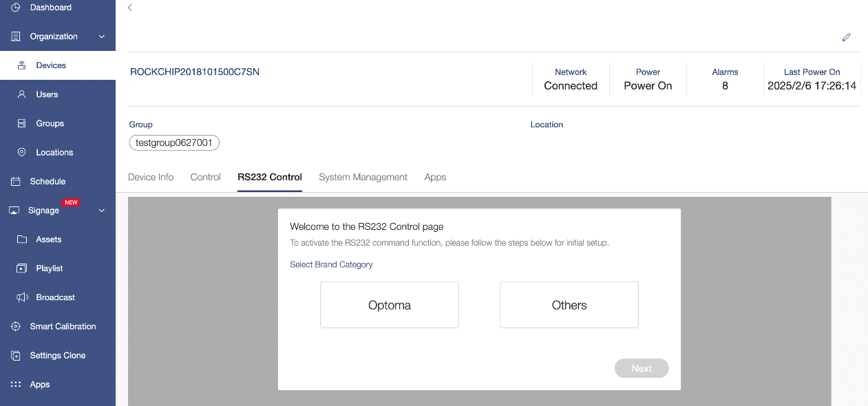
Task: Click the Locations pin icon
Action: (22, 152)
